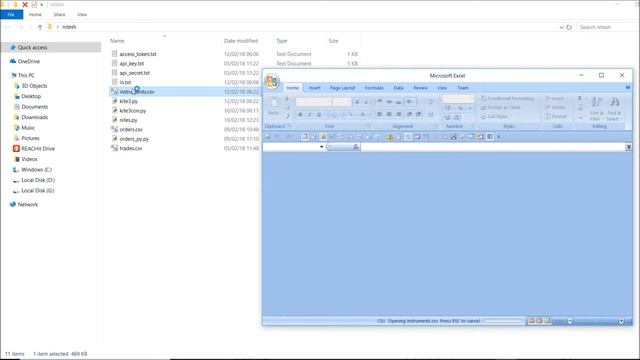Select the file orders.csv
Viewport: 640px width, 360px height.
131,129
